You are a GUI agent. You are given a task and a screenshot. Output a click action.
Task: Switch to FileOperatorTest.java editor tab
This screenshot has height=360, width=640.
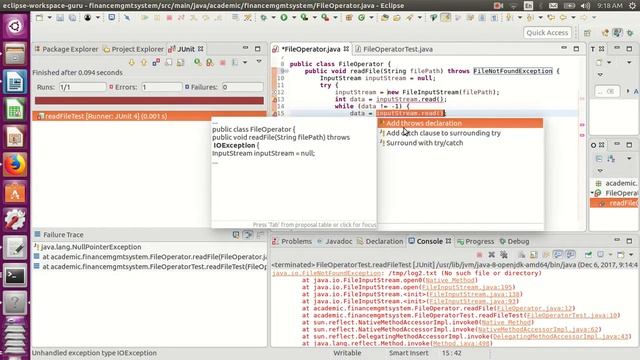click(394, 49)
